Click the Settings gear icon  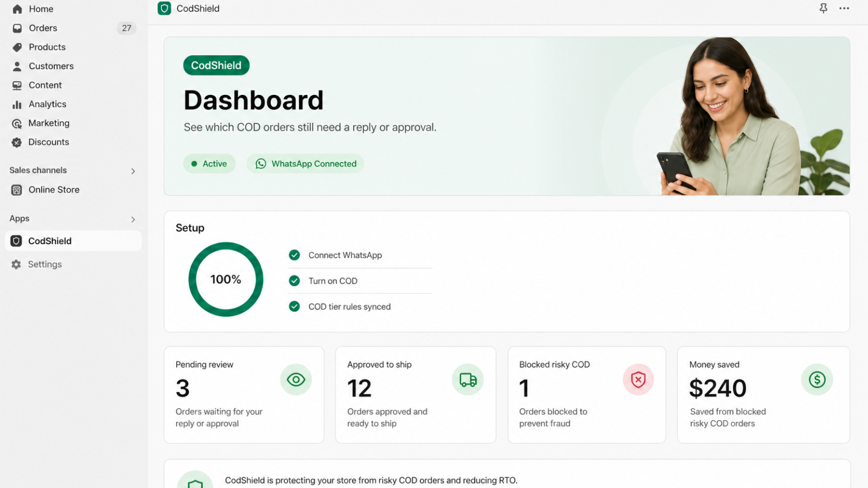pos(16,264)
